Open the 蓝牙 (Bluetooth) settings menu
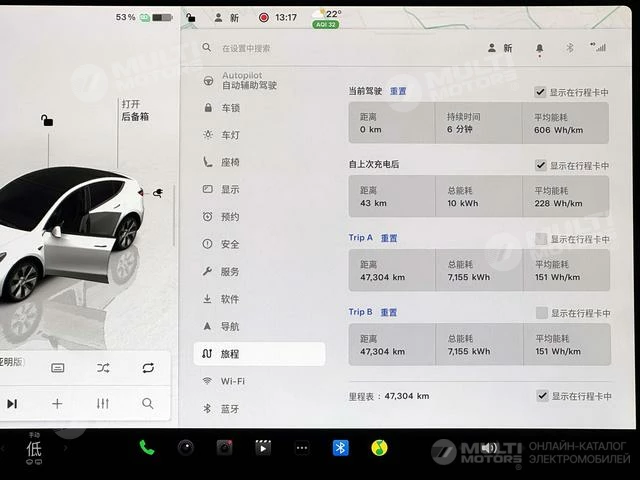 click(x=222, y=409)
